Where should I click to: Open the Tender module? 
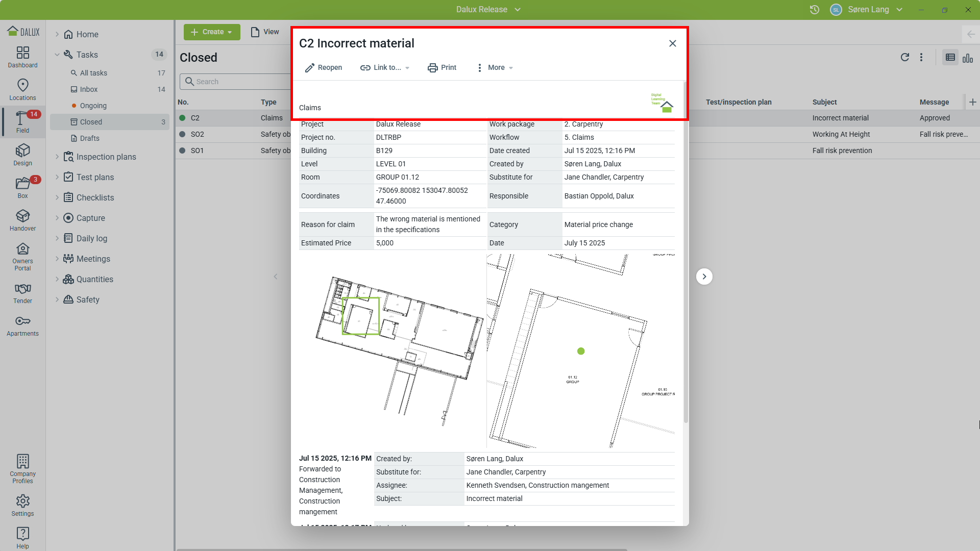tap(22, 293)
